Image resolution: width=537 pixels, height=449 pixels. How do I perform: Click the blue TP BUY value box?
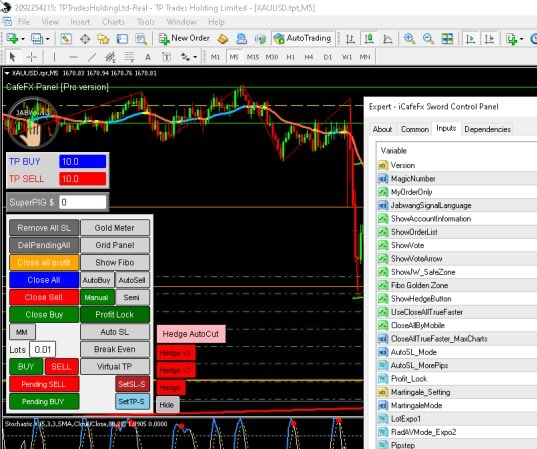83,162
